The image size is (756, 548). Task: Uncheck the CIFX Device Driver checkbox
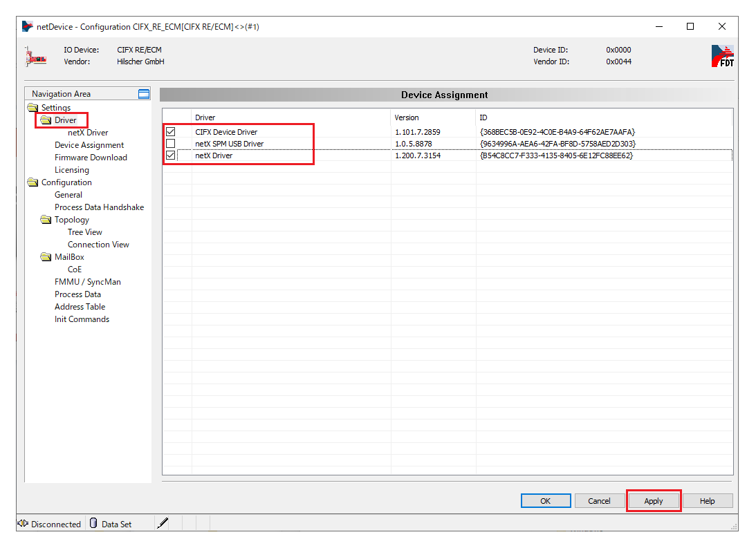170,132
